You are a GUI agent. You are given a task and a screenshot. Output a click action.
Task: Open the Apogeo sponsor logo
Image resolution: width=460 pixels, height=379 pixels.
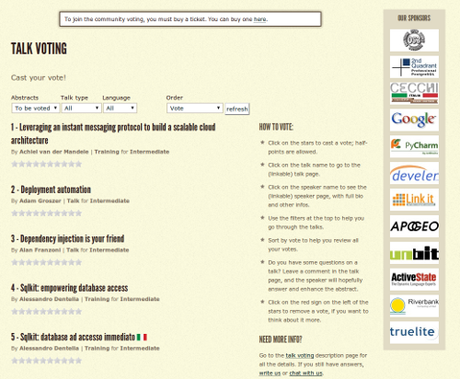pos(414,226)
